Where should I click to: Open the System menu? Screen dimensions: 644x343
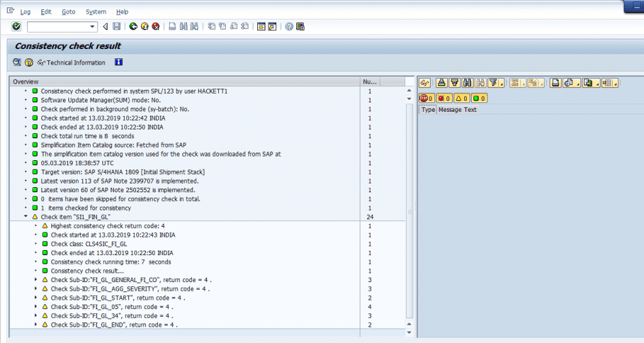click(x=96, y=12)
